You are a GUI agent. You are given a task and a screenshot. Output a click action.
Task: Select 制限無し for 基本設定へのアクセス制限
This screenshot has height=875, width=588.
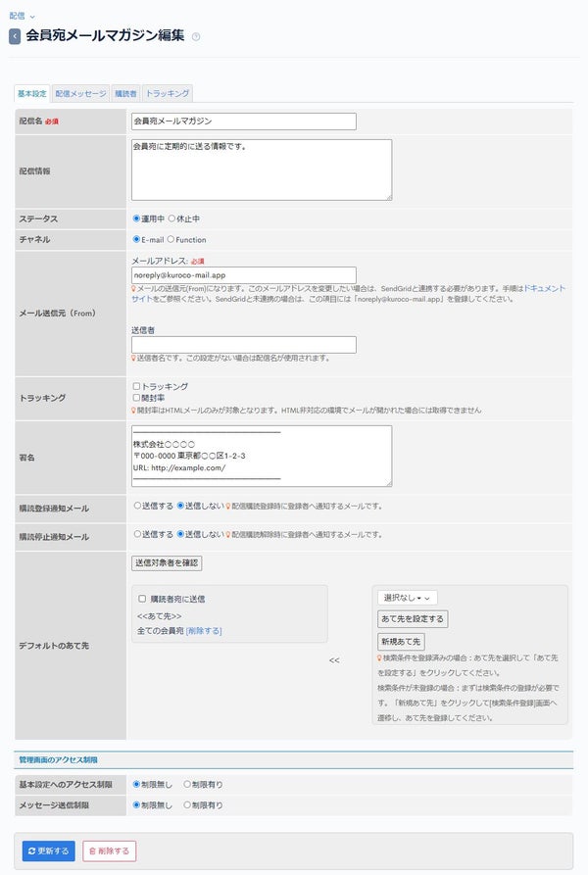136,785
